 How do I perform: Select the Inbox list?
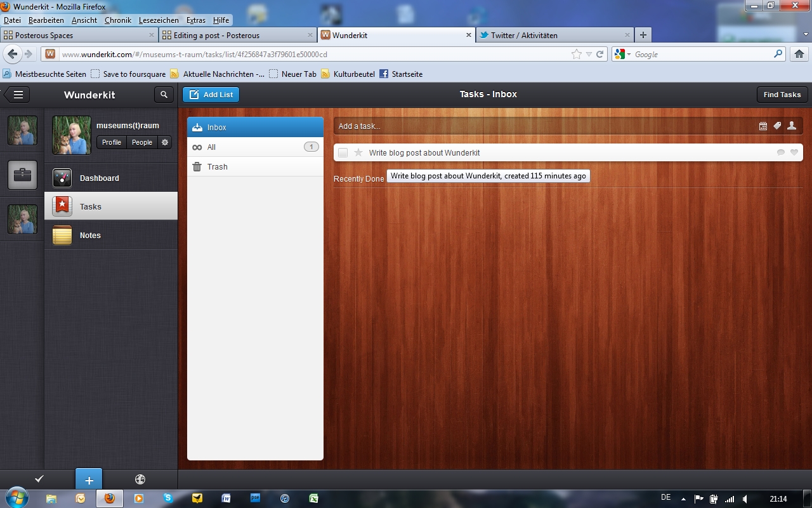255,127
